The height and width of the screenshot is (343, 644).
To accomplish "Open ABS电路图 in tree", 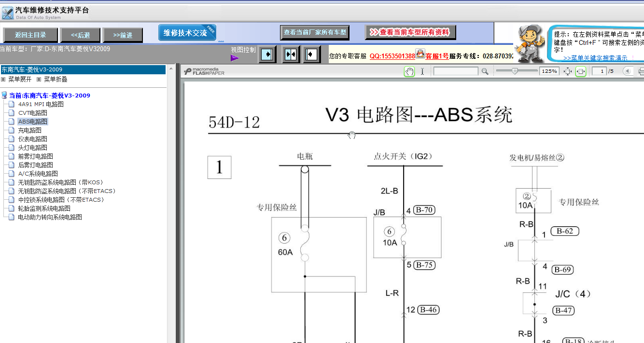I will [x=33, y=122].
